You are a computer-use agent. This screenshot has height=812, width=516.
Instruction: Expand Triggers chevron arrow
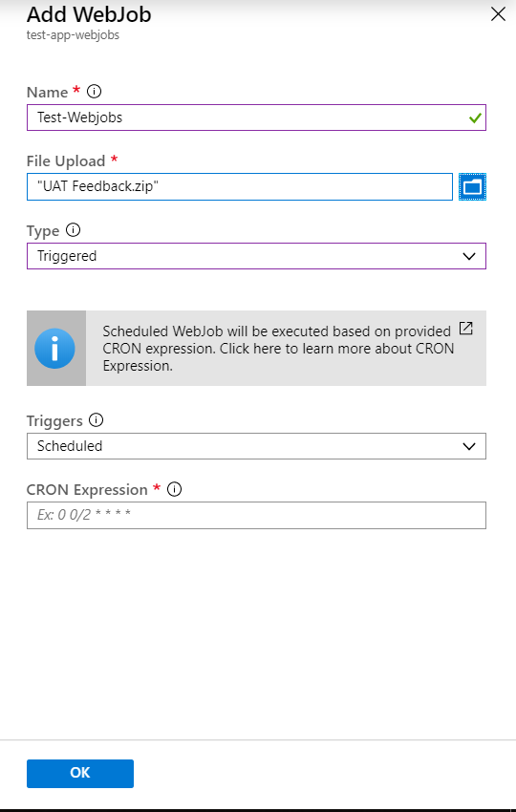point(469,446)
